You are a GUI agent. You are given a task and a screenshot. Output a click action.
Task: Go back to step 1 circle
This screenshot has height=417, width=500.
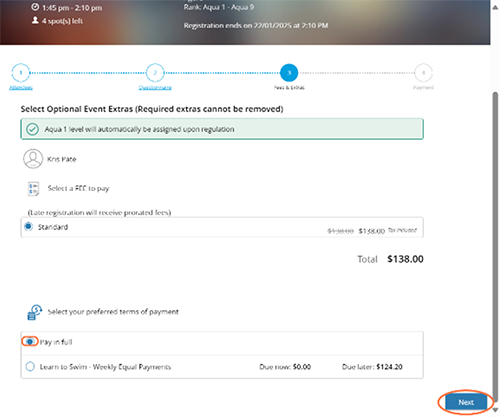click(21, 73)
